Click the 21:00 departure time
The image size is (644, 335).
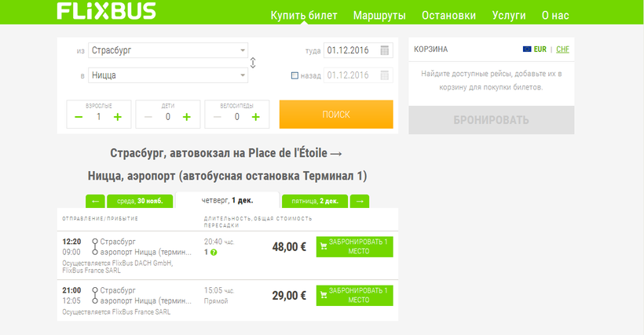tap(71, 291)
